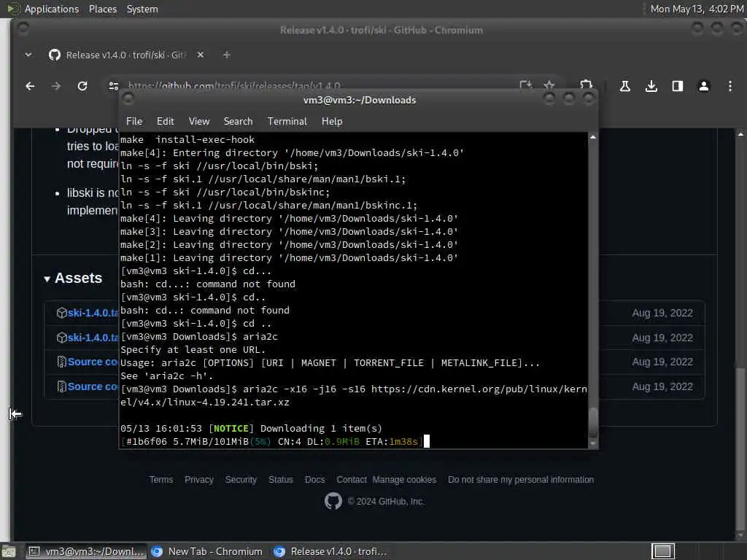Open Chromium three-dot menu
Viewport: 747px width, 560px height.
[x=729, y=86]
